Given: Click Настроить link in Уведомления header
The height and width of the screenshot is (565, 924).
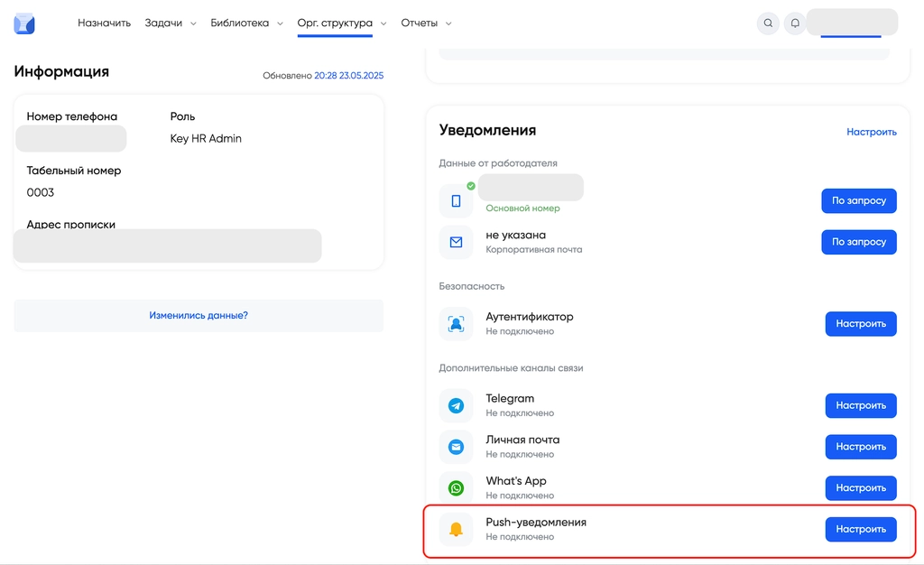Looking at the screenshot, I should [871, 132].
